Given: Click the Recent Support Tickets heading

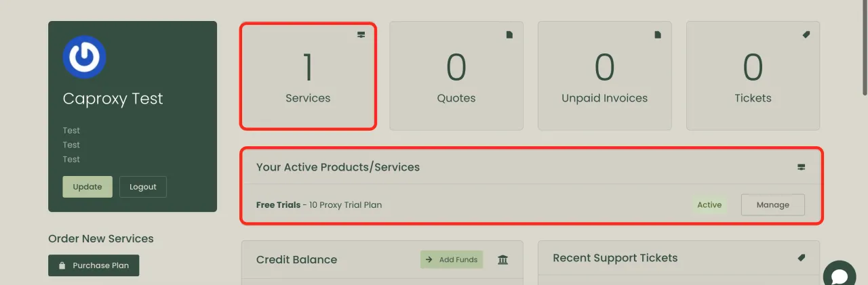Looking at the screenshot, I should click(x=615, y=258).
